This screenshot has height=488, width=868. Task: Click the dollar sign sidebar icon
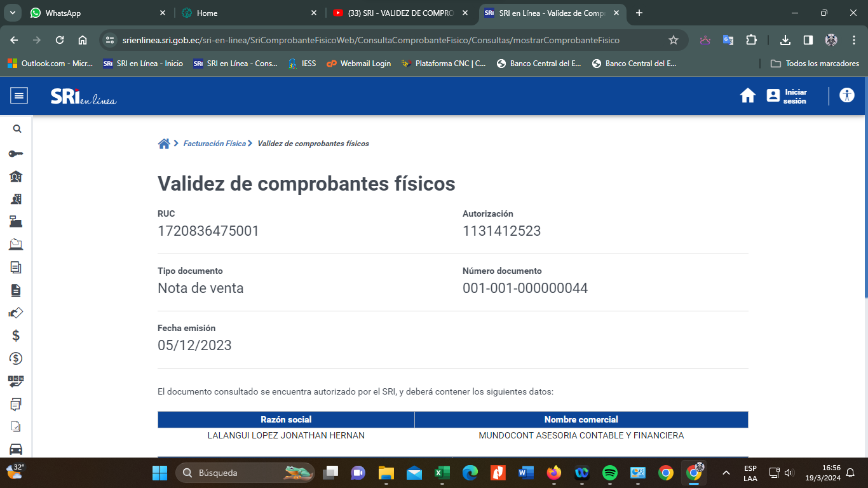[16, 335]
